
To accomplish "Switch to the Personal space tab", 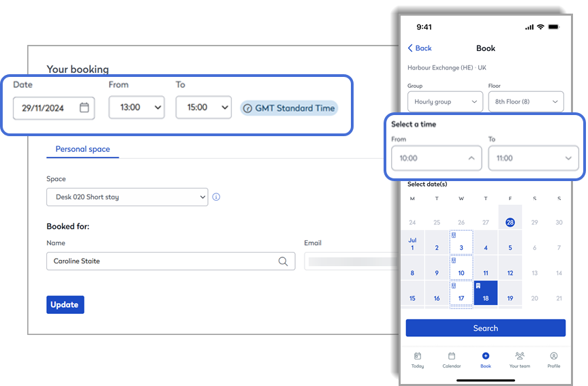I will point(83,149).
